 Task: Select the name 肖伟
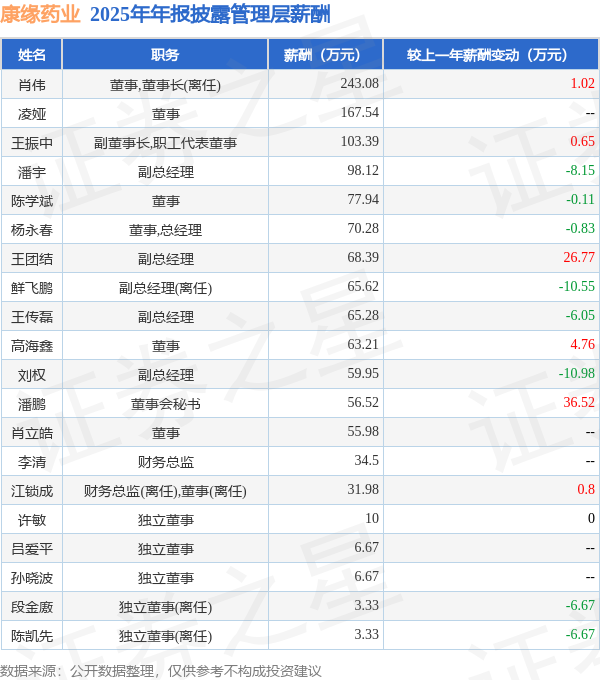tap(32, 85)
